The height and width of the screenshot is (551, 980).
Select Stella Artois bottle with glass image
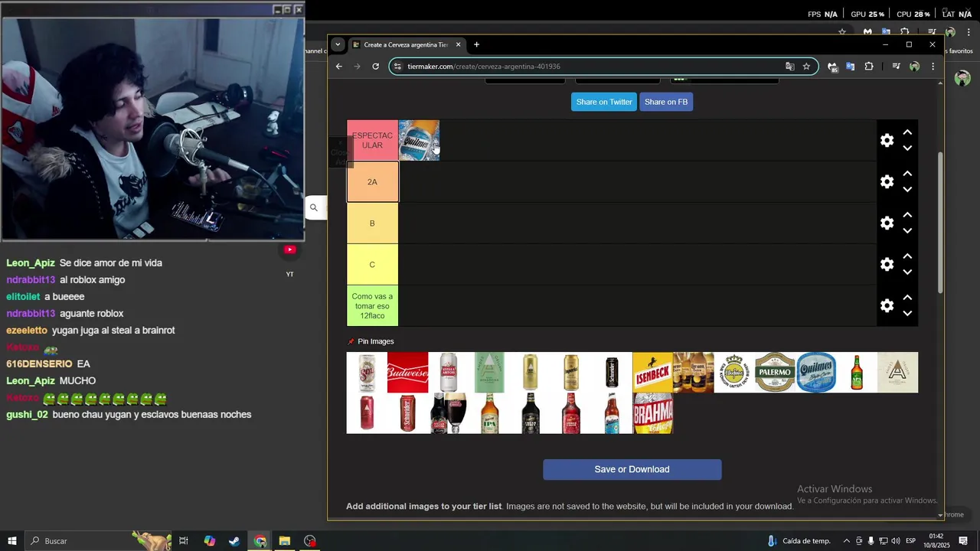pos(449,413)
